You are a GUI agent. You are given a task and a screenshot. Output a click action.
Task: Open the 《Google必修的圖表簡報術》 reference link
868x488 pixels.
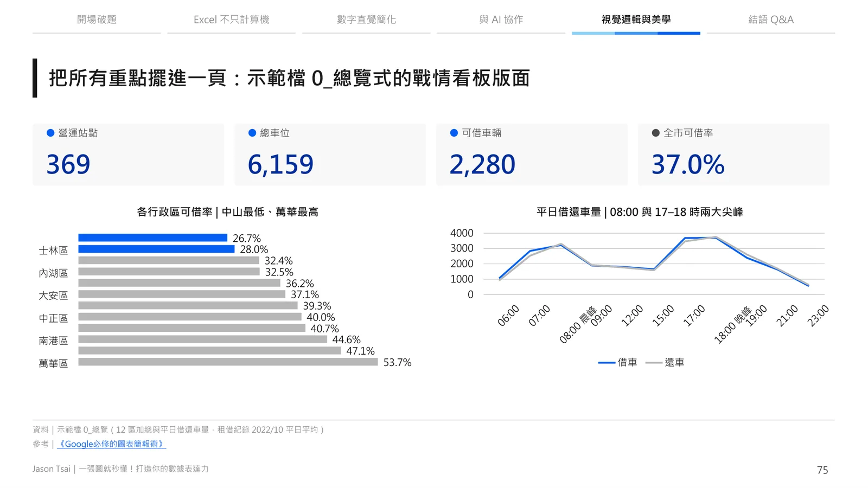click(x=112, y=444)
